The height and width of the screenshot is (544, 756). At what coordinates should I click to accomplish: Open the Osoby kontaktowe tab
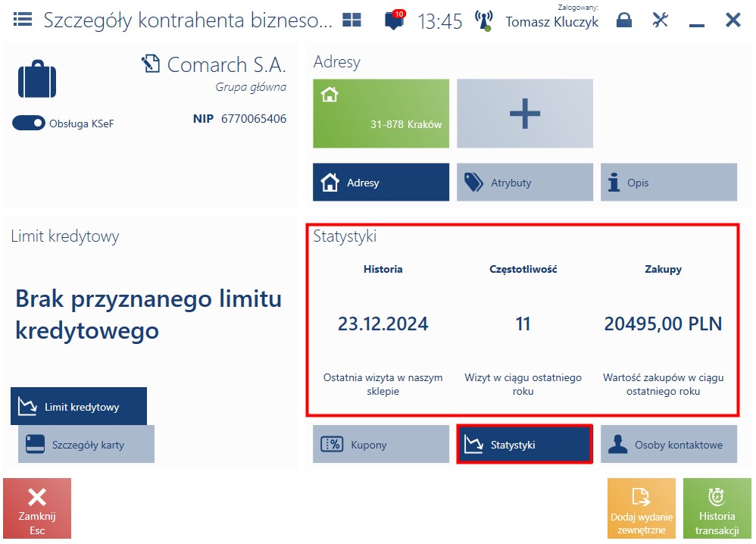pyautogui.click(x=669, y=444)
